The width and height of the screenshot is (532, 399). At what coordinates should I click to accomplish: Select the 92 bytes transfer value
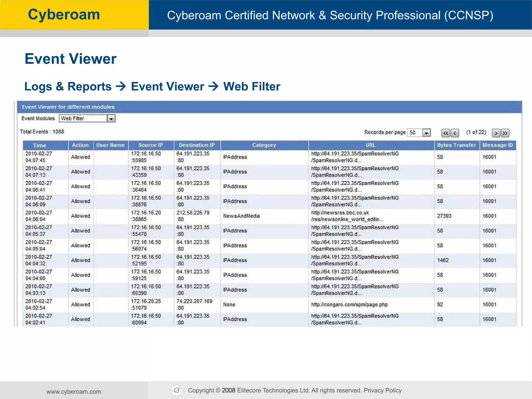pos(440,305)
